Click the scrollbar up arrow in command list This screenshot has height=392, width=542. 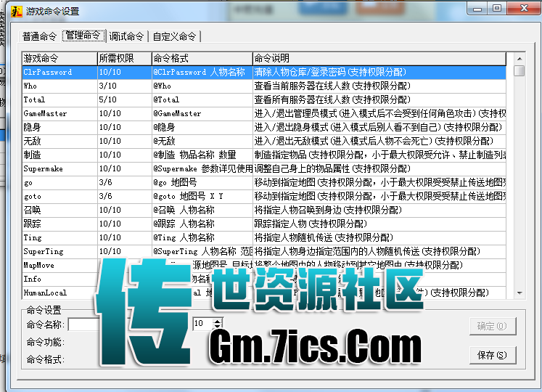coord(519,58)
